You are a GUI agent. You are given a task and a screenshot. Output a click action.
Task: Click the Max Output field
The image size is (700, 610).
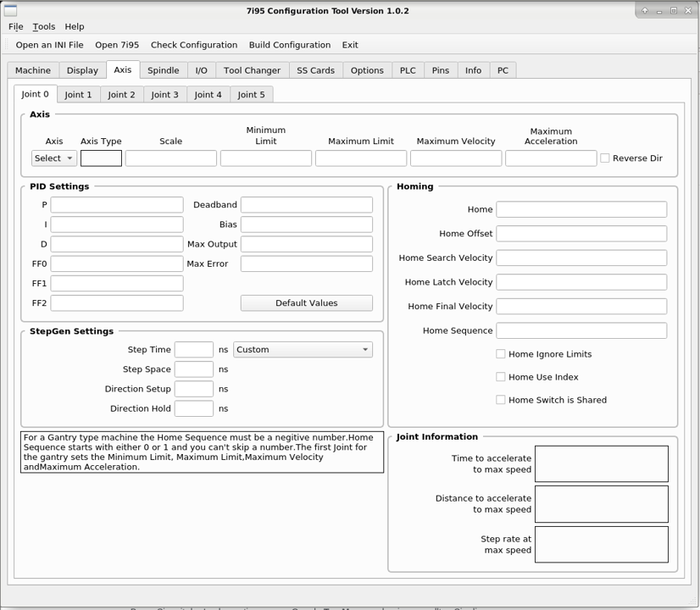pos(307,244)
